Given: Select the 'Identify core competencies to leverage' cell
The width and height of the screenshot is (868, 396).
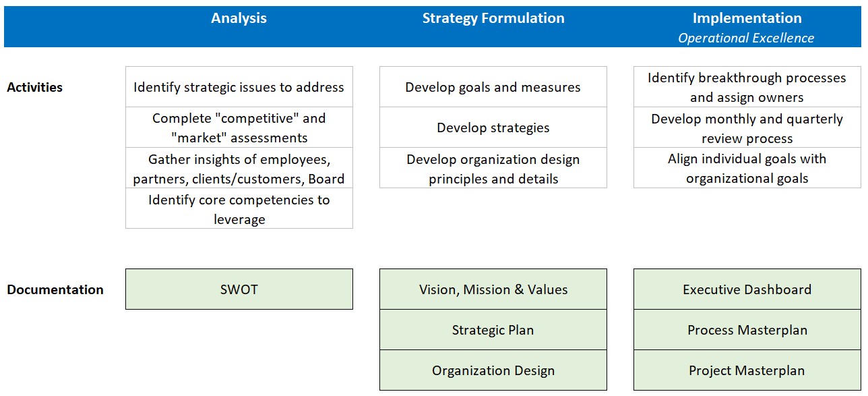Looking at the screenshot, I should click(x=239, y=208).
